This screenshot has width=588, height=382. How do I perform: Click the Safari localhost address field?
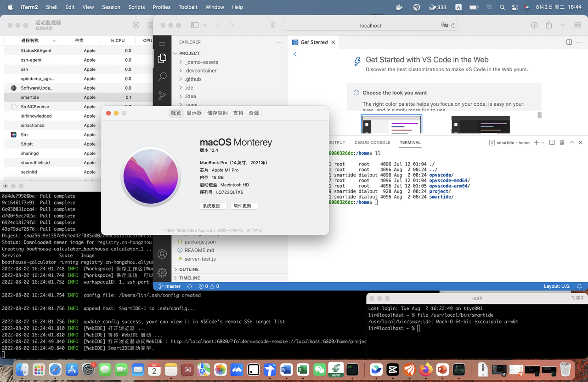click(x=370, y=25)
